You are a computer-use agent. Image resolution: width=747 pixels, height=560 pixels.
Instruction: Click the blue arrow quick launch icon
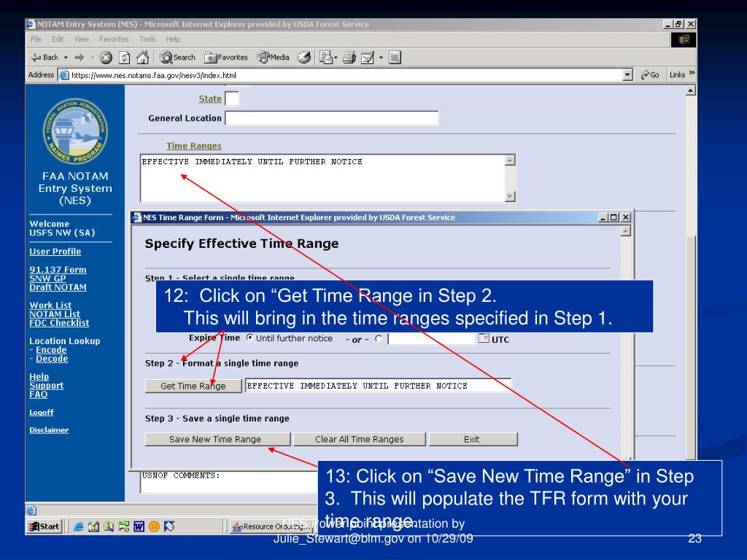(169, 526)
